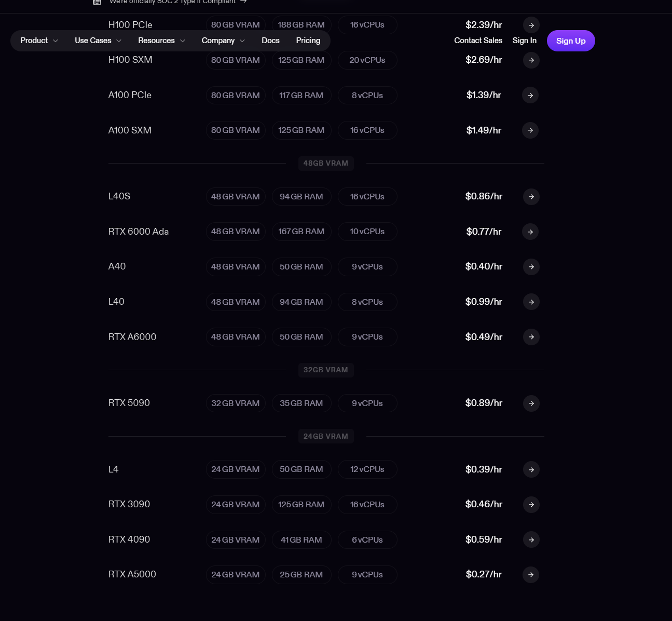This screenshot has width=672, height=621.
Task: Click the $0.77/hr price
Action: tap(484, 232)
